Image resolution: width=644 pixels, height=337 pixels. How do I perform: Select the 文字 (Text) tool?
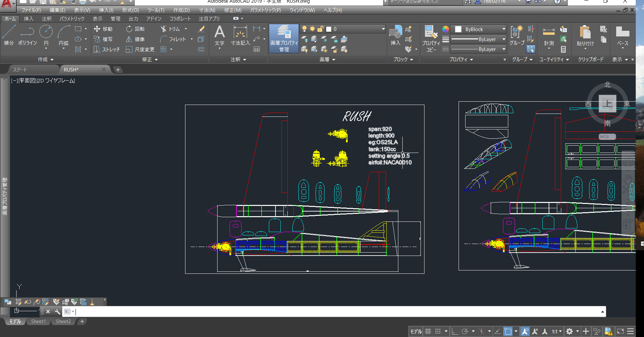(x=220, y=36)
